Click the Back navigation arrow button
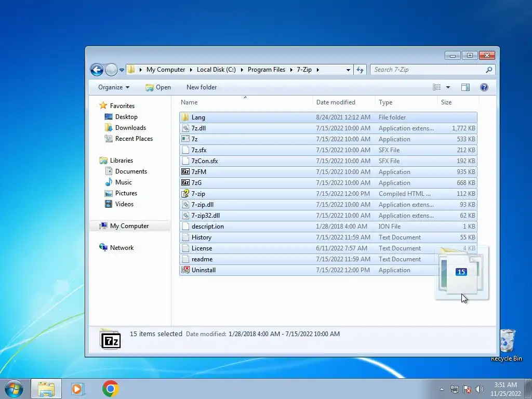 tap(97, 70)
